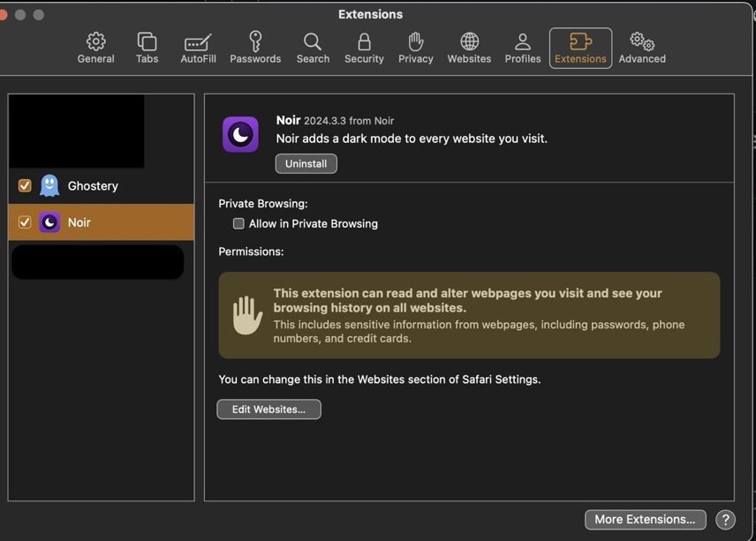Open the Websites settings pane
The height and width of the screenshot is (541, 756).
tap(469, 49)
